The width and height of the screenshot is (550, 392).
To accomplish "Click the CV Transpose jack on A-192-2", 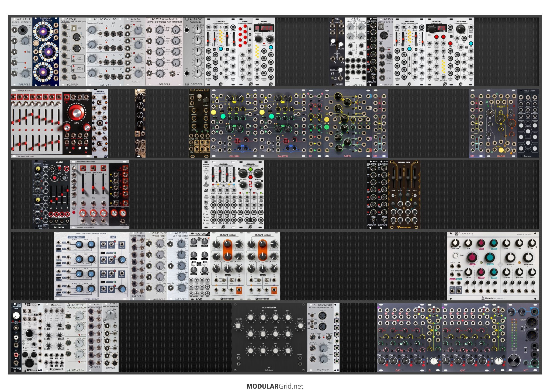I will coord(74,78).
